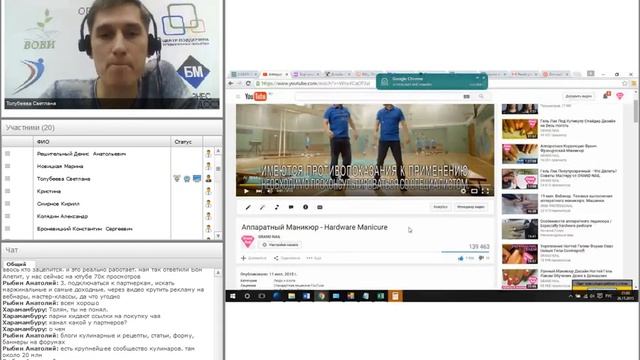This screenshot has width=640, height=360.
Task: Switch to the first Chrome tab
Action: pos(244,74)
